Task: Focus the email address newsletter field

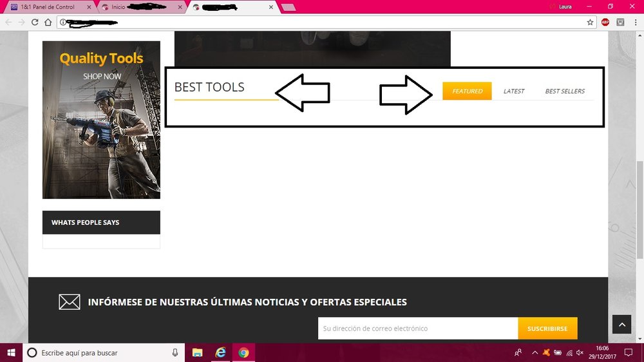Action: [x=418, y=329]
